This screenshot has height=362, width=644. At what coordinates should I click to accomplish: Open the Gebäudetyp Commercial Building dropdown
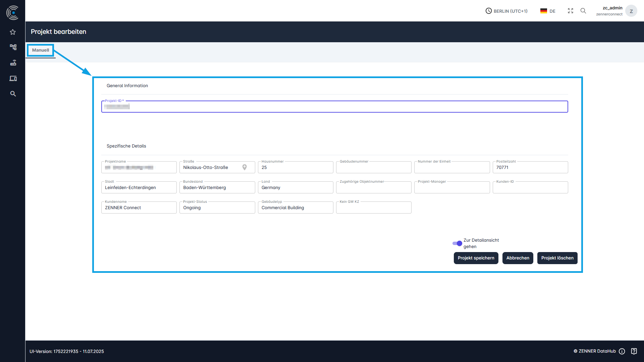click(x=295, y=208)
